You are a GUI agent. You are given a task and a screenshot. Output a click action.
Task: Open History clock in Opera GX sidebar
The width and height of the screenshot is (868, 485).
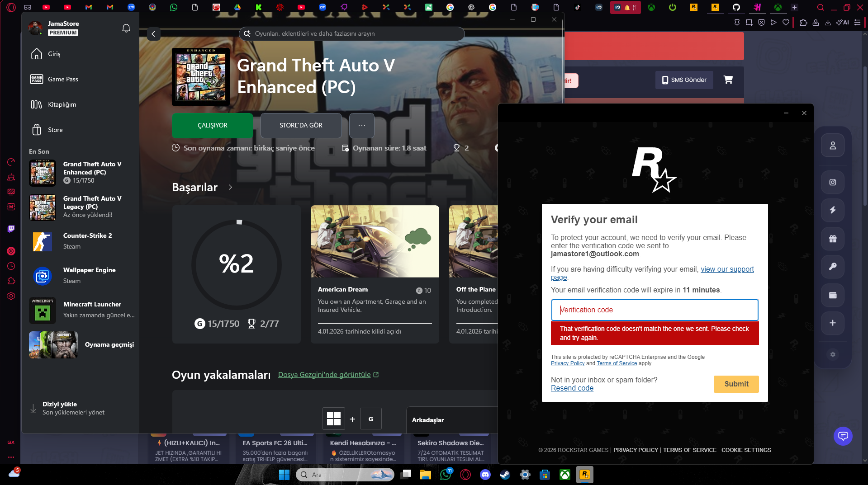point(11,266)
